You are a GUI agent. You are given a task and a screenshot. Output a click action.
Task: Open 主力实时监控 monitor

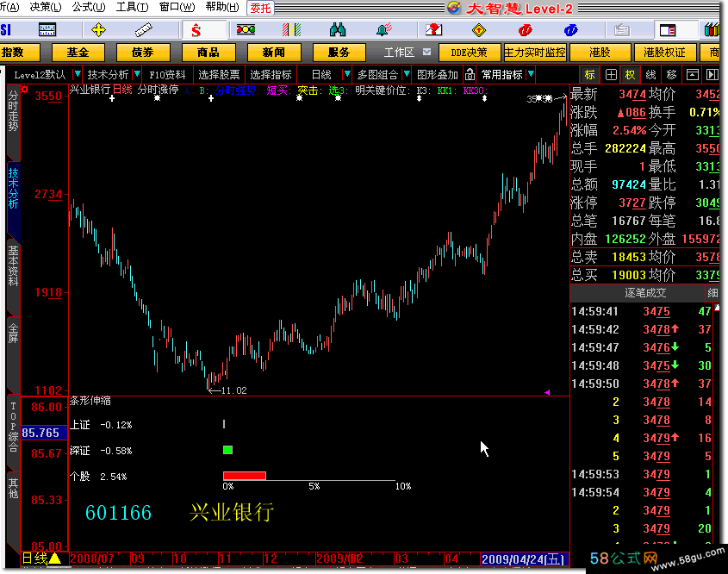[535, 53]
